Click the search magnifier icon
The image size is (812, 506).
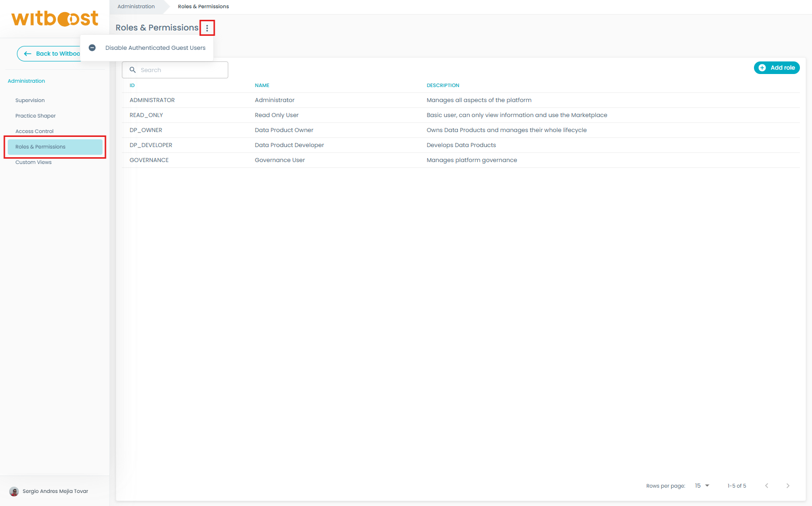133,70
